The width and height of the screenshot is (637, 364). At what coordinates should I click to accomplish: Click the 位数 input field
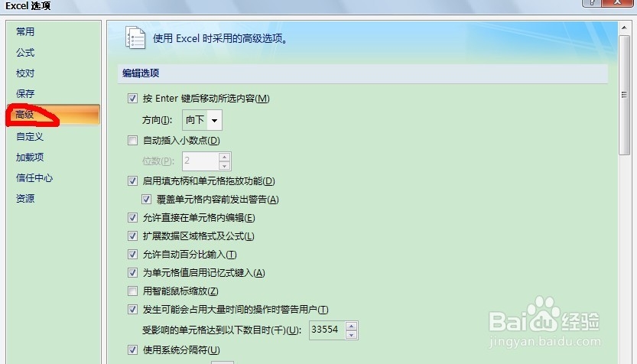click(200, 161)
